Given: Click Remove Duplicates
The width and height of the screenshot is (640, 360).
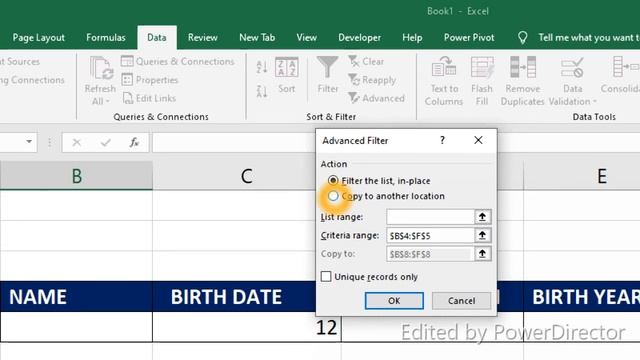Looking at the screenshot, I should point(522,82).
